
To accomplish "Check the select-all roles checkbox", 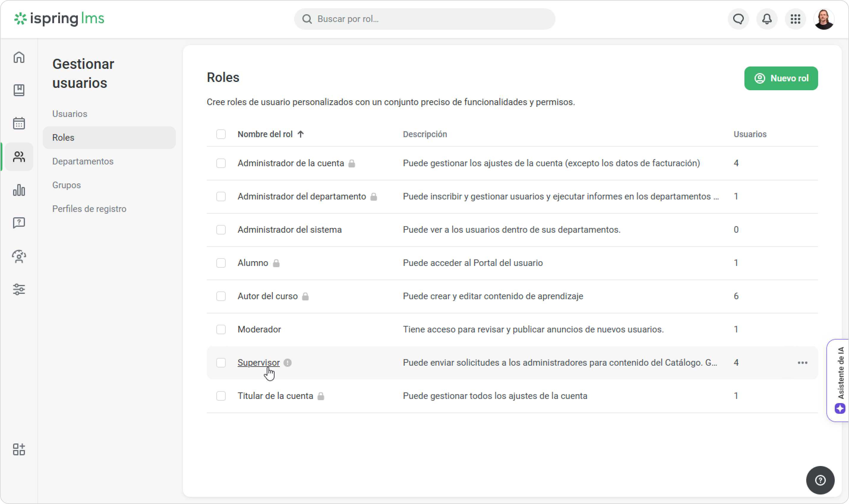I will (221, 134).
